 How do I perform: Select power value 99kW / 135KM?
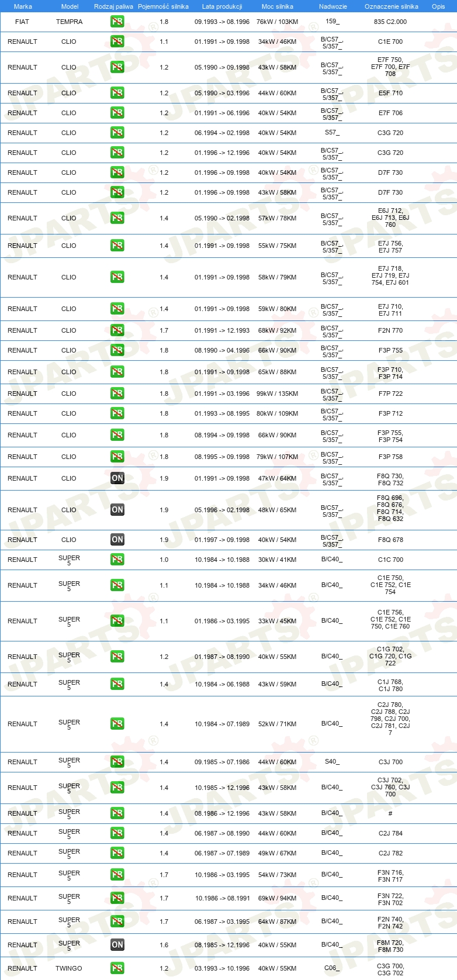coord(277,394)
